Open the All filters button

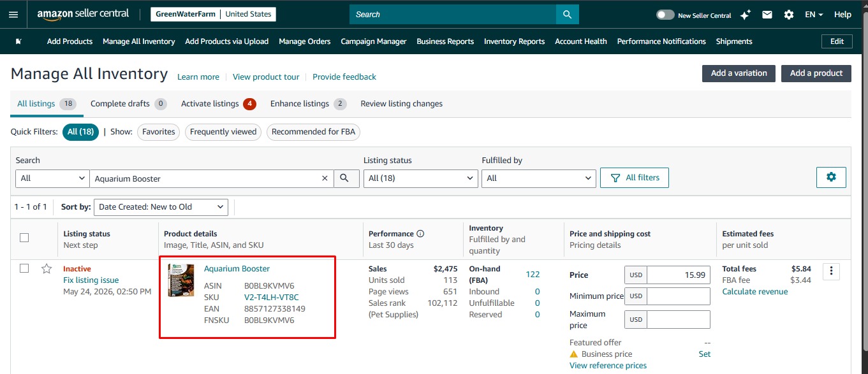click(635, 178)
